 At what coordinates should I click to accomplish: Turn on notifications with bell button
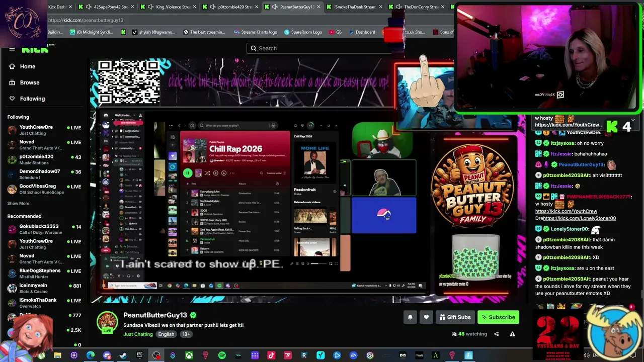click(x=410, y=317)
